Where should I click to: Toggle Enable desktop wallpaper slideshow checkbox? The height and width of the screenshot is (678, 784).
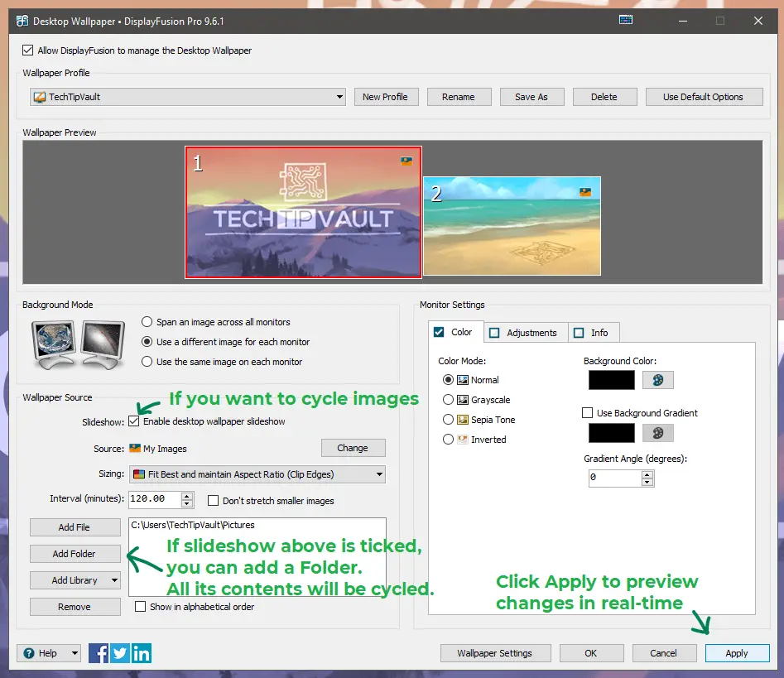(x=133, y=421)
